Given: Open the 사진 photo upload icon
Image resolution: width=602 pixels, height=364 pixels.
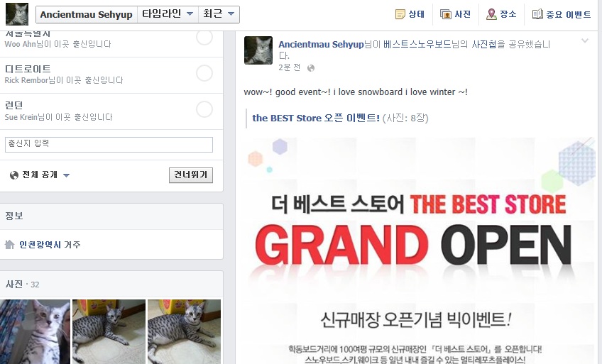Looking at the screenshot, I should click(x=445, y=15).
